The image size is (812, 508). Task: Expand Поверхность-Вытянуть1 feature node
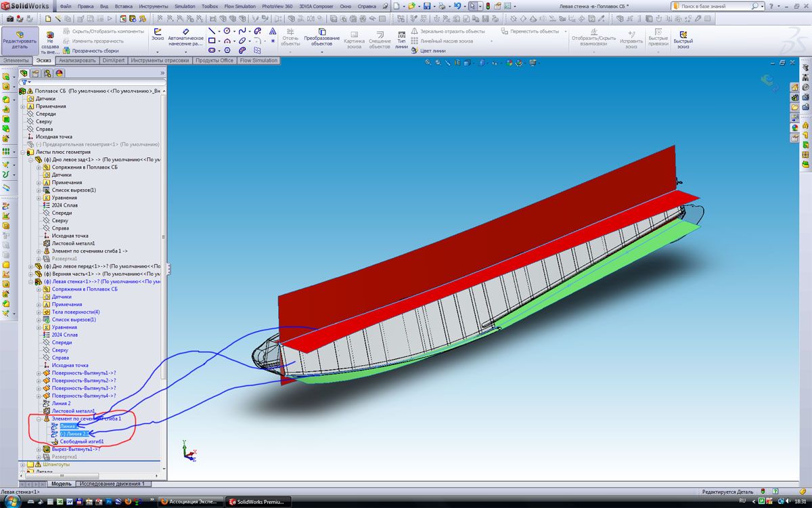[x=39, y=373]
